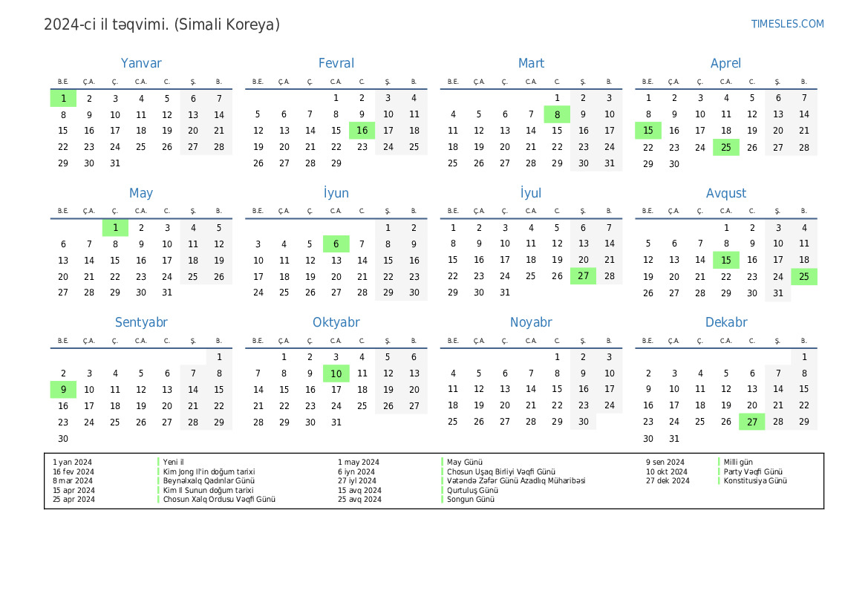The width and height of the screenshot is (868, 614).
Task: Select the Yanvar month heading
Action: [x=141, y=63]
